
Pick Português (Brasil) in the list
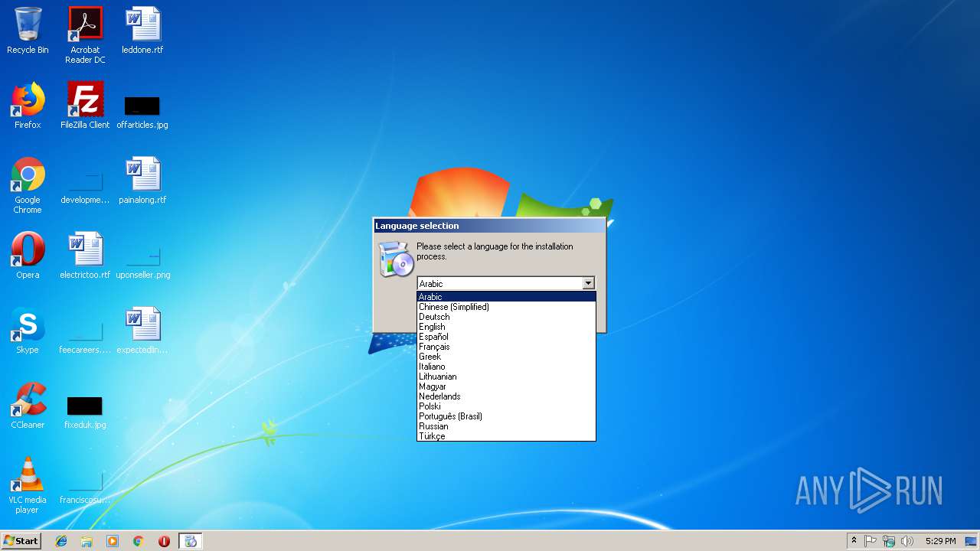506,416
